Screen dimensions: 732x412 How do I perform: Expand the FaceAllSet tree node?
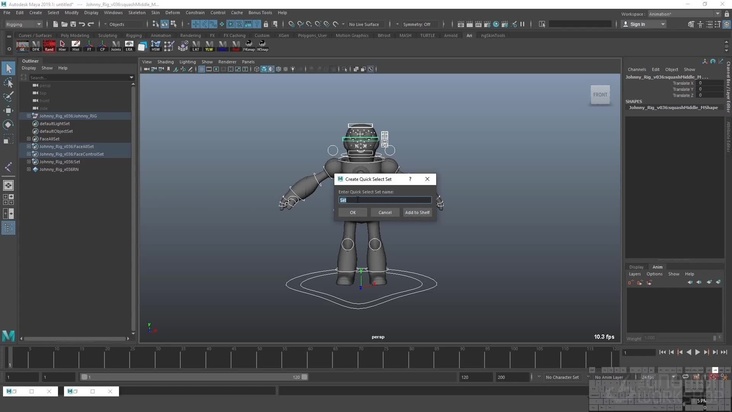(x=29, y=139)
